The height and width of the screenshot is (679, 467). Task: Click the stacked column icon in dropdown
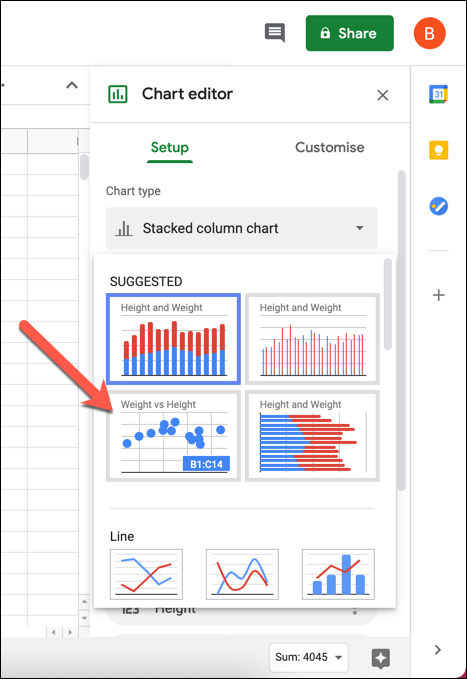tap(123, 228)
